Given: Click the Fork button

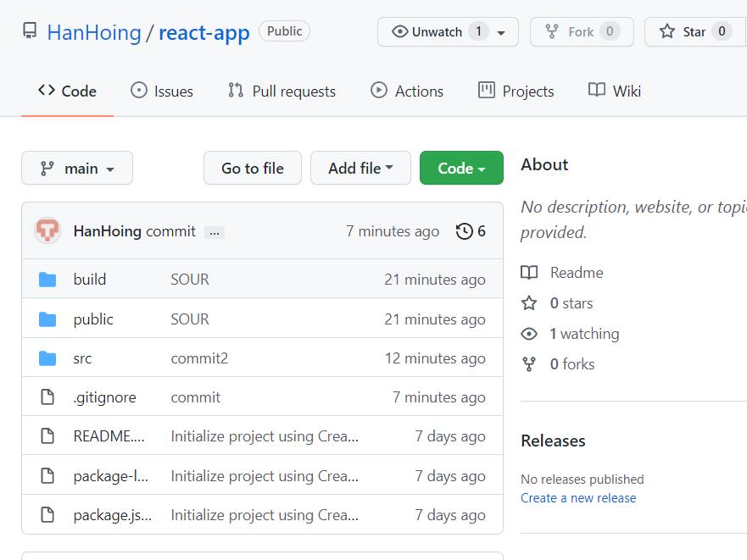Looking at the screenshot, I should pyautogui.click(x=582, y=32).
